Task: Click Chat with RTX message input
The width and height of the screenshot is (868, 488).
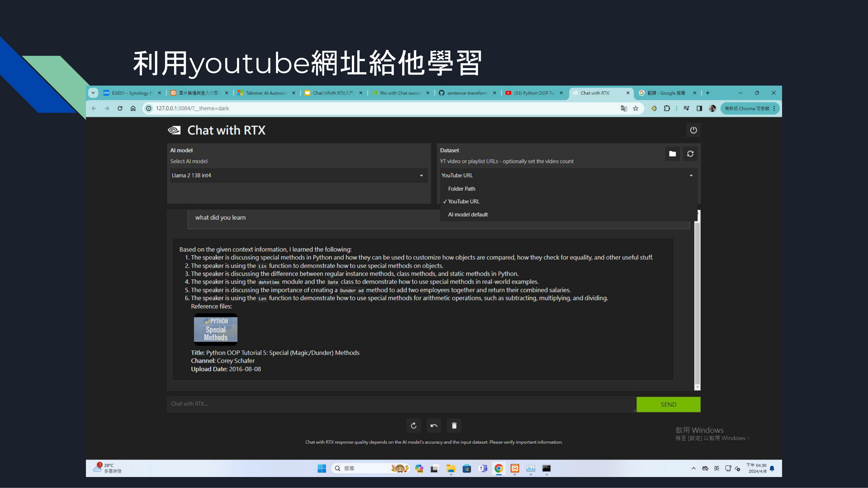Action: 401,404
